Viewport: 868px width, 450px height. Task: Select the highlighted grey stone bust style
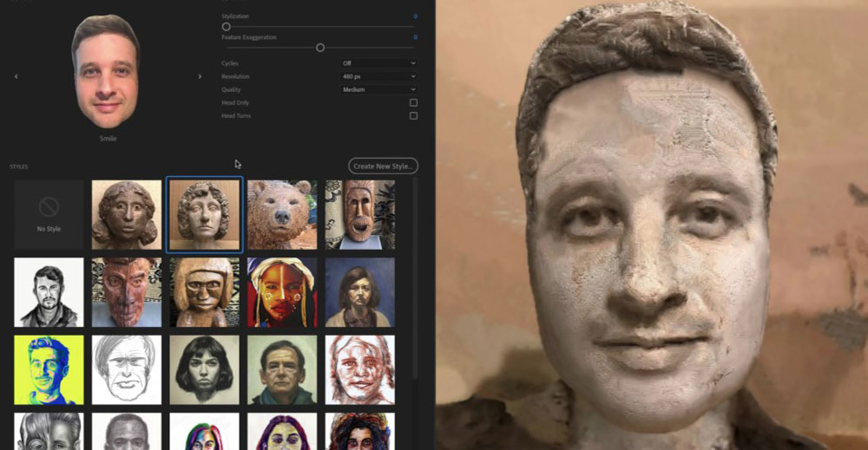click(x=204, y=214)
